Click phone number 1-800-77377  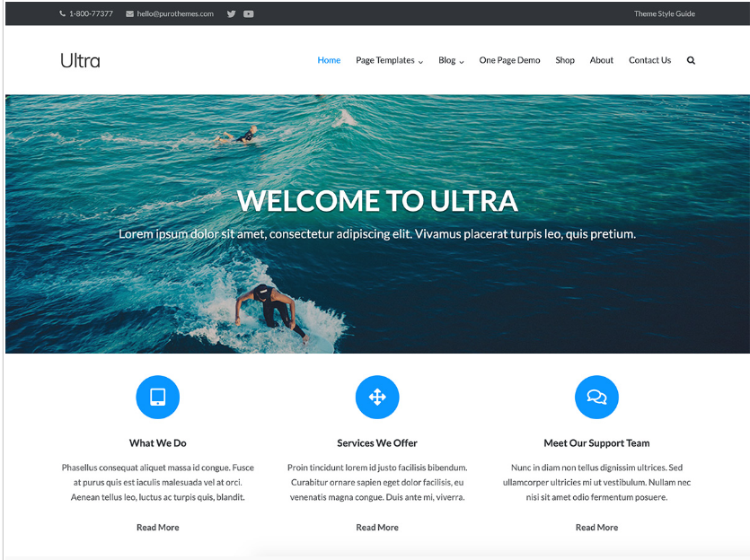click(91, 13)
